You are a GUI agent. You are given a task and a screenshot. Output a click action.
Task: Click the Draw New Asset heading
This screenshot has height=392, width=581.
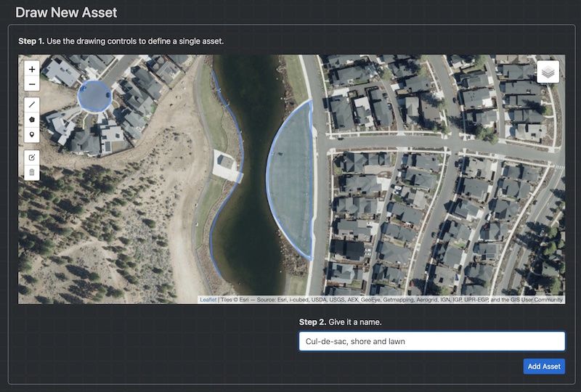tap(66, 12)
